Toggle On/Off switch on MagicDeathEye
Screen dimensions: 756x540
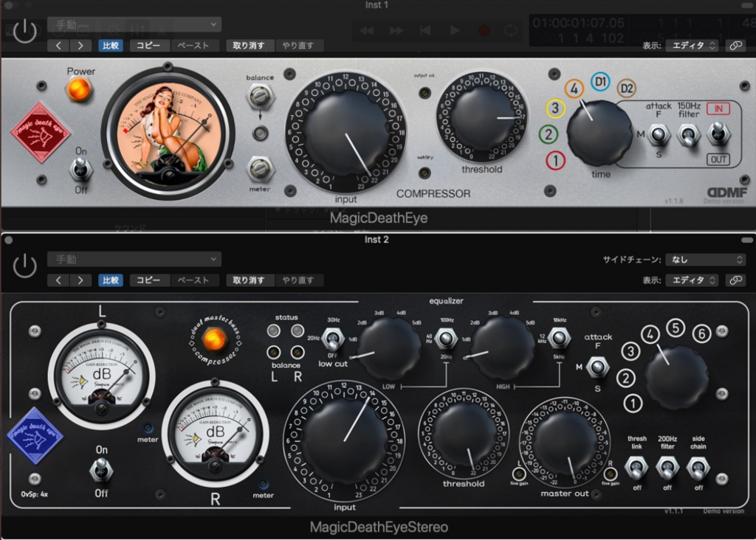[81, 170]
